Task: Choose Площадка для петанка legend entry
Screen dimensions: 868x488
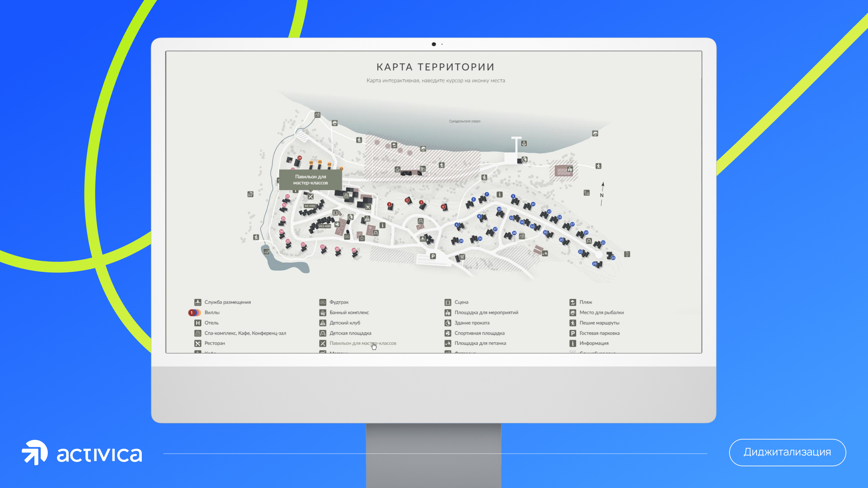Action: [475, 343]
